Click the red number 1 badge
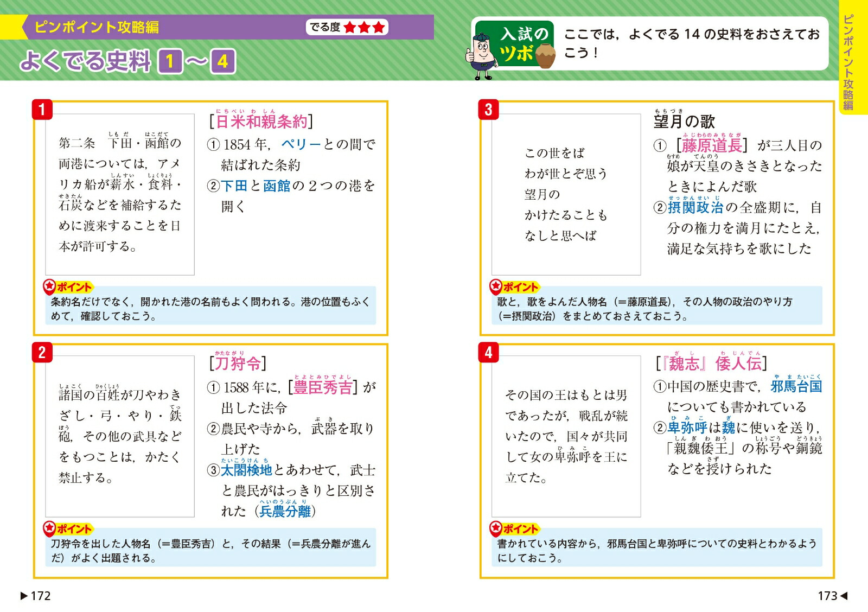The image size is (868, 612). (42, 110)
